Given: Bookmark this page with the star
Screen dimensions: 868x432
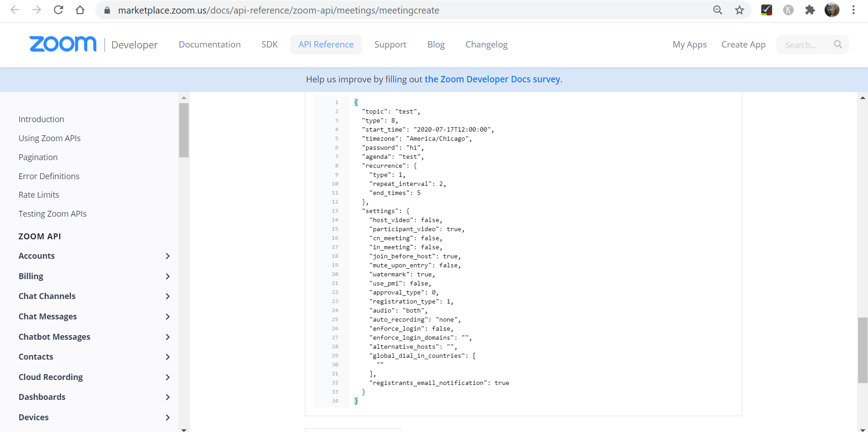Looking at the screenshot, I should pos(740,10).
